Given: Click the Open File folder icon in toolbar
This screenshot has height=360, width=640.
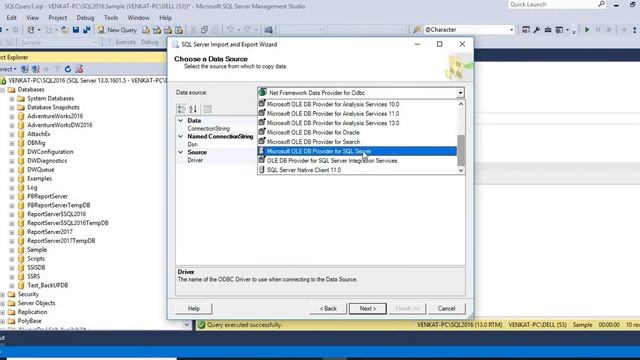Looking at the screenshot, I should point(65,30).
